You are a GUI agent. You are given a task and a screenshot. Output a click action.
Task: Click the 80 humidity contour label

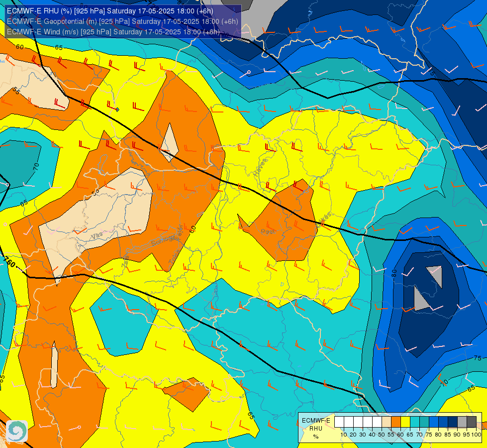tap(394, 273)
